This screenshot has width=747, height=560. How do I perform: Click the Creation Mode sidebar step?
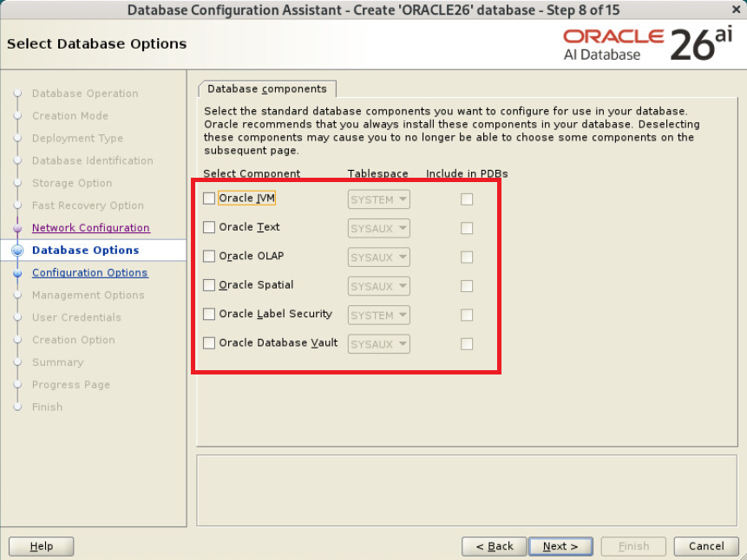[70, 115]
